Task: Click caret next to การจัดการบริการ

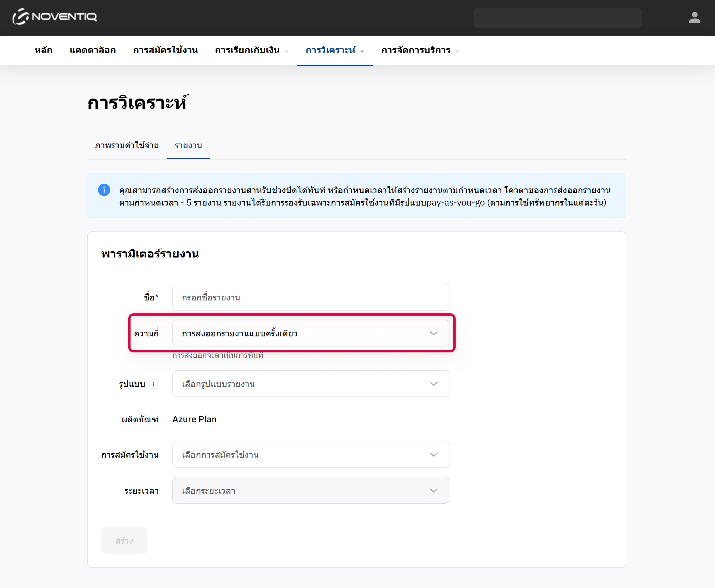Action: coord(457,51)
